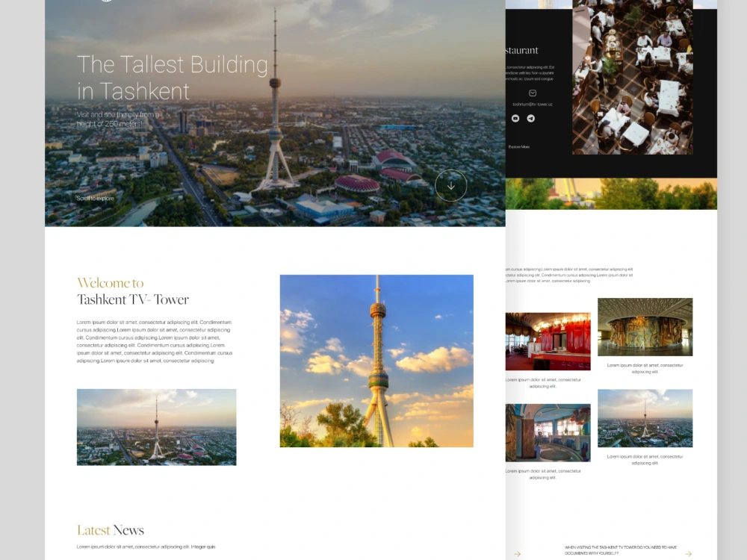Open the blue lounge interior photo
Viewport: 747px width, 560px height.
point(548,433)
